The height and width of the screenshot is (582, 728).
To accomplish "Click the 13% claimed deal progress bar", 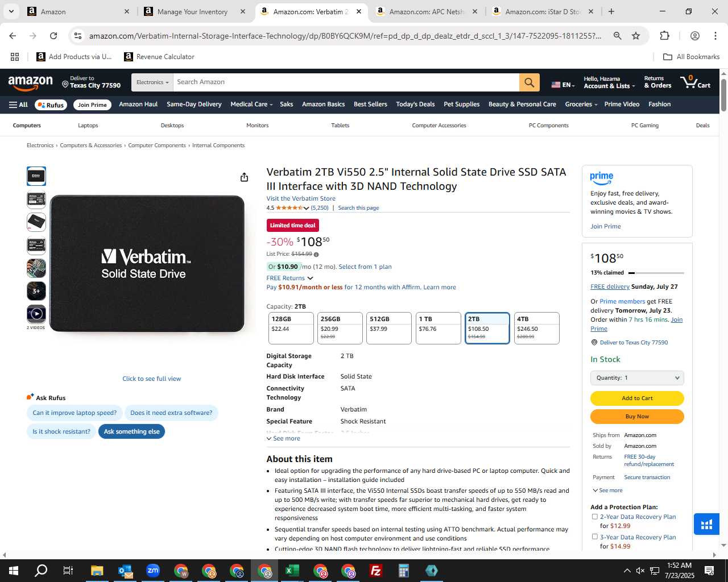I will (656, 273).
